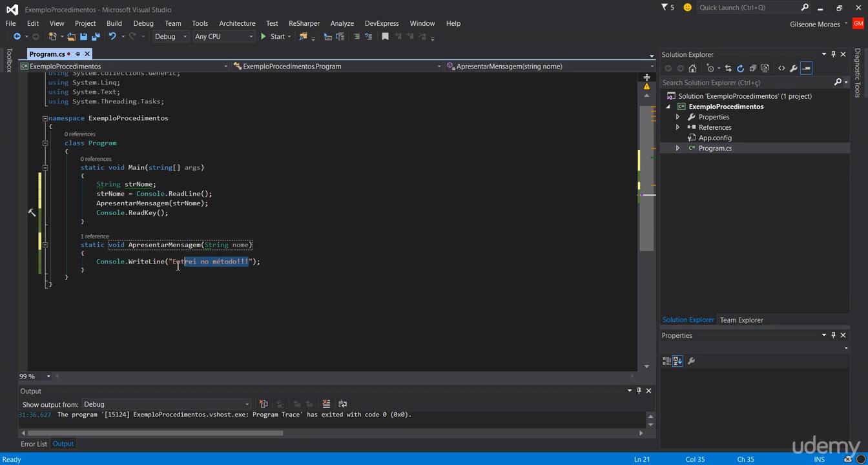The width and height of the screenshot is (868, 465).
Task: Toggle a bookmark with the bookmark icon
Action: pos(385,37)
